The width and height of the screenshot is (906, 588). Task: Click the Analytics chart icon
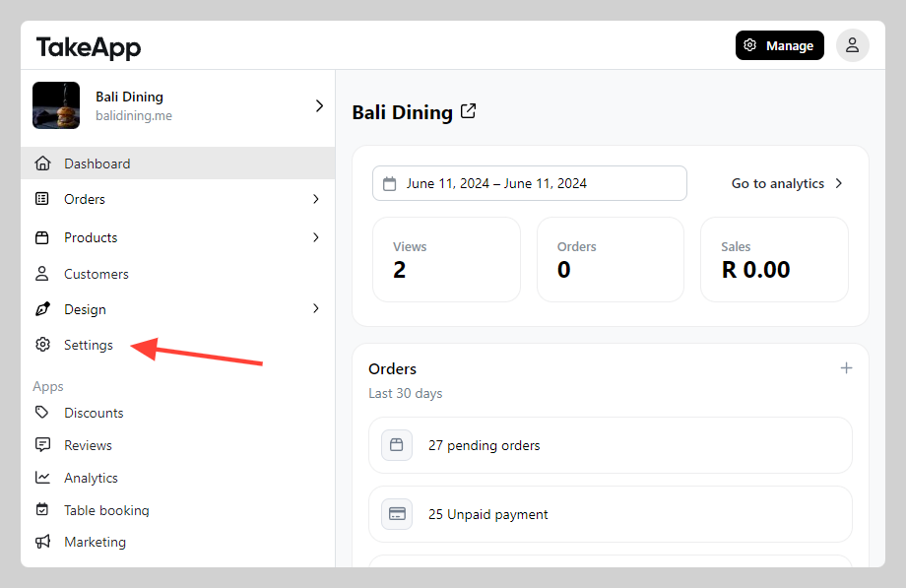(42, 478)
